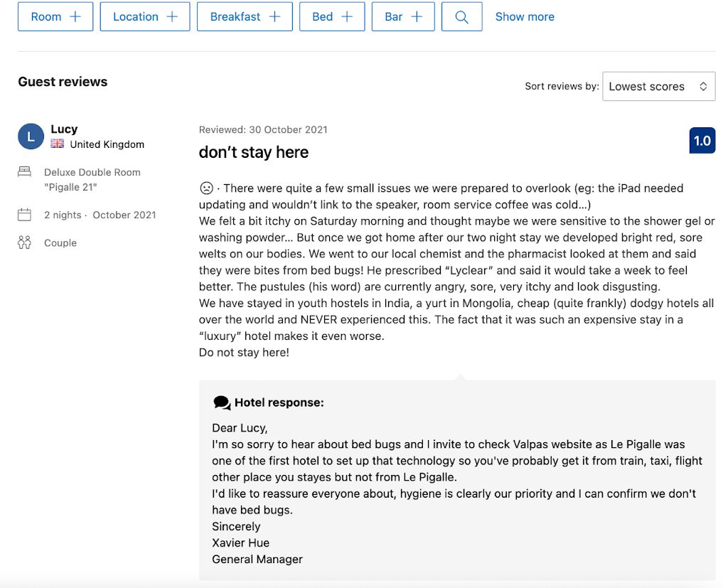Image resolution: width=723 pixels, height=588 pixels.
Task: Click the couple traveler icon
Action: pyautogui.click(x=24, y=242)
